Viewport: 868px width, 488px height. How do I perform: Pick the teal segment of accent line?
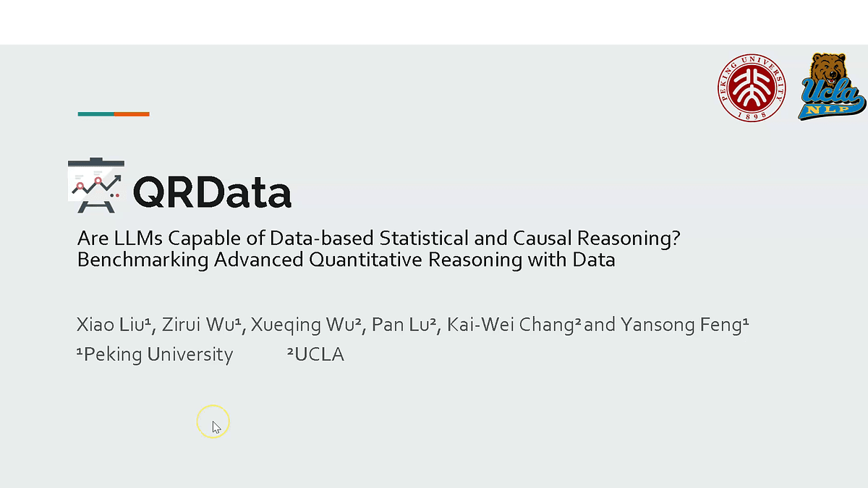95,114
